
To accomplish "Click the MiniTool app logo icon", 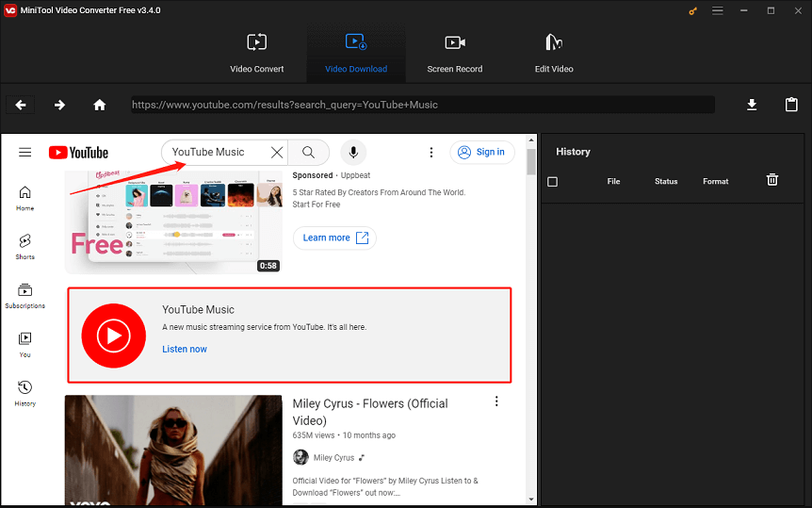I will 10,10.
